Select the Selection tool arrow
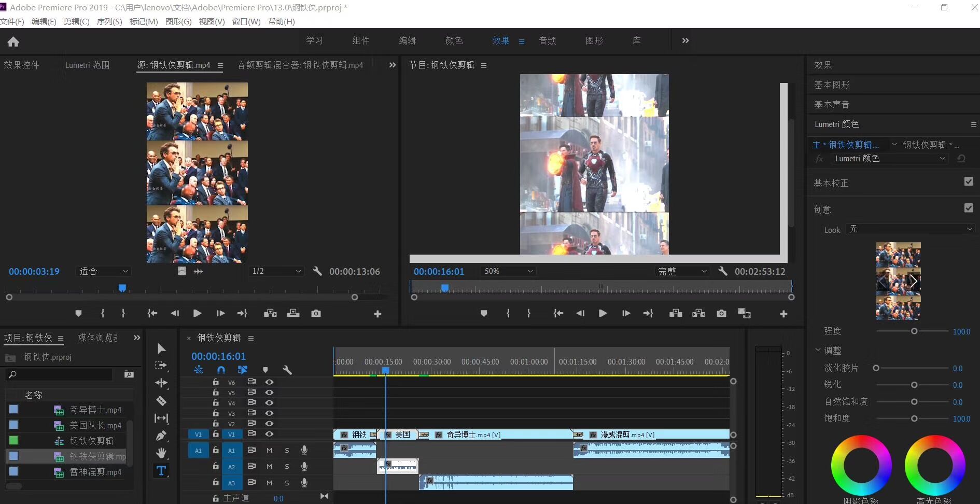The height and width of the screenshot is (504, 980). pos(161,348)
